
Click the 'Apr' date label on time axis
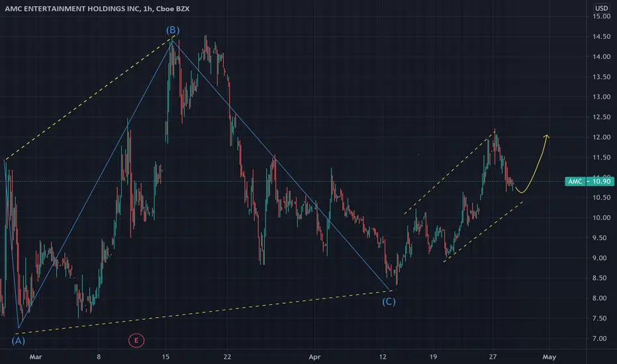pyautogui.click(x=314, y=357)
